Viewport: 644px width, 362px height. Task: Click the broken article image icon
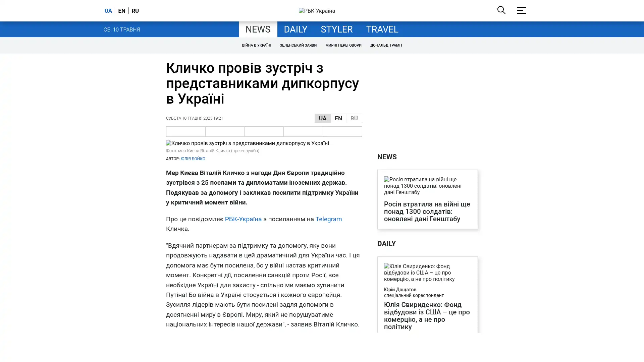coord(169,143)
